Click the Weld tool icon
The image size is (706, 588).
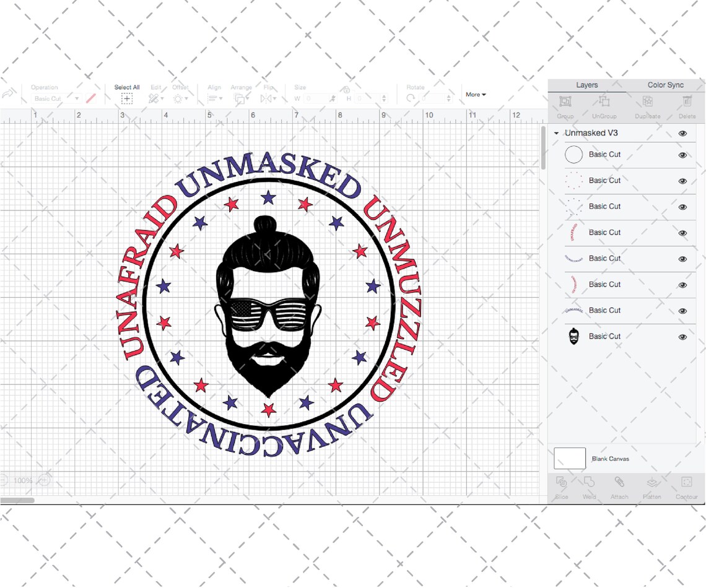click(x=589, y=483)
